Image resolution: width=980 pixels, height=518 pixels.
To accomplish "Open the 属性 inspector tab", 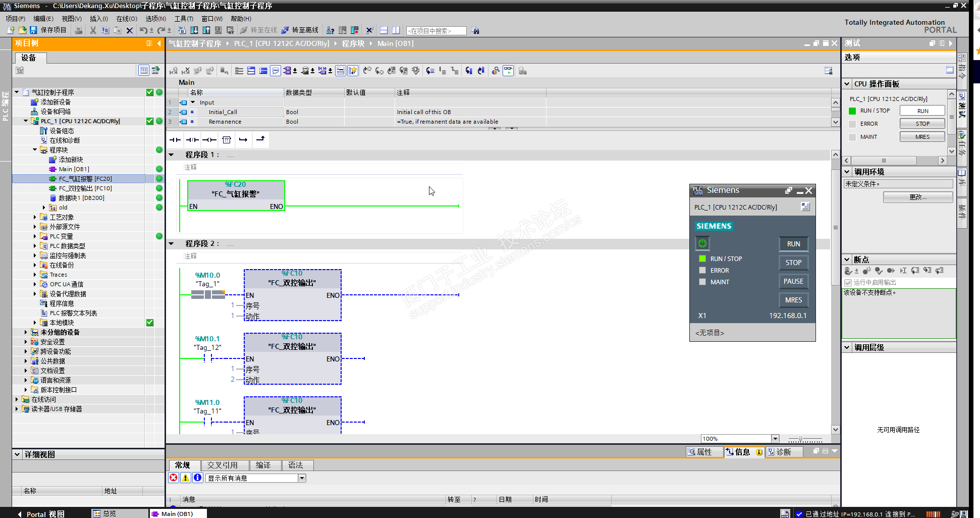I will pos(704,452).
